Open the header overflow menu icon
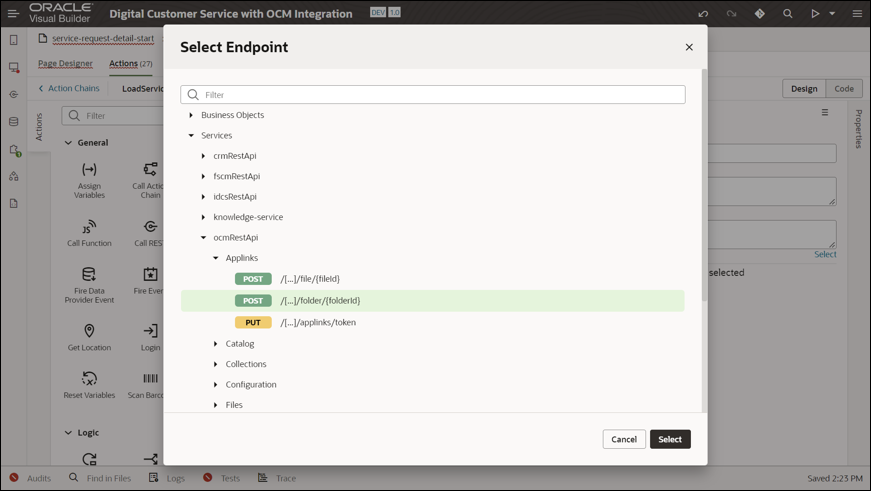This screenshot has height=491, width=871. (857, 13)
